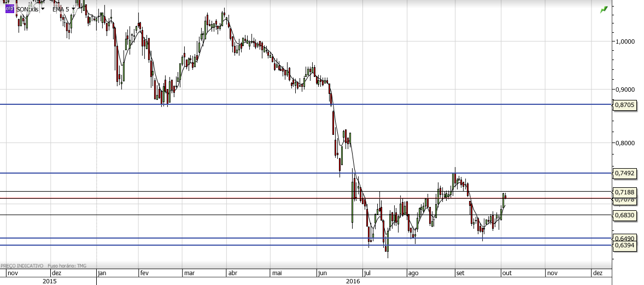Screen dimensions: 644x285
Task: Select the 0,7188 price level label
Action: point(625,192)
